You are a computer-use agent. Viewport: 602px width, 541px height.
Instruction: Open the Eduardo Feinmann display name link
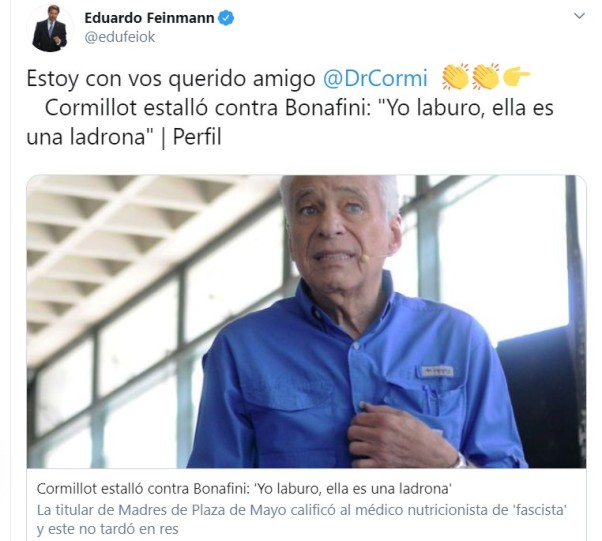(149, 18)
